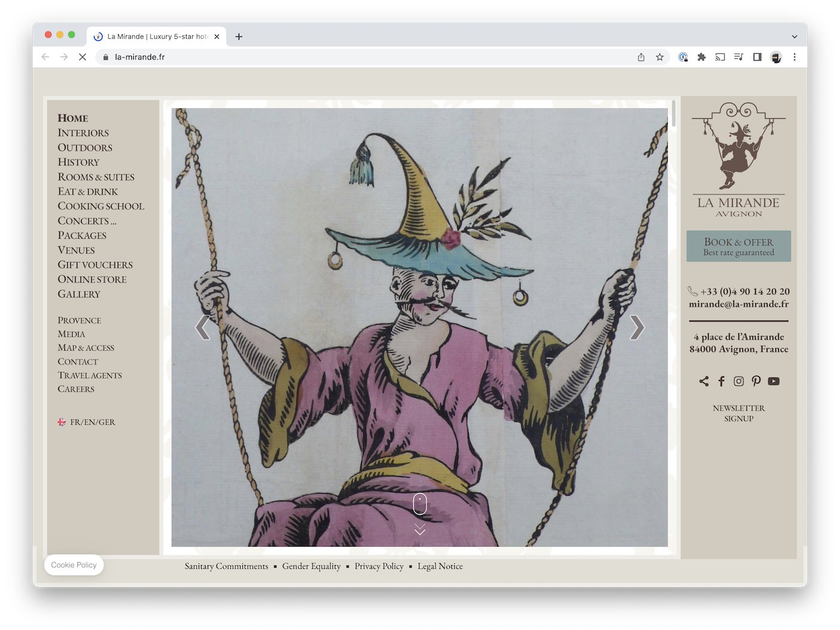Screen dimensions: 840x630
Task: Open Chrome extensions puzzle icon
Action: click(x=701, y=57)
